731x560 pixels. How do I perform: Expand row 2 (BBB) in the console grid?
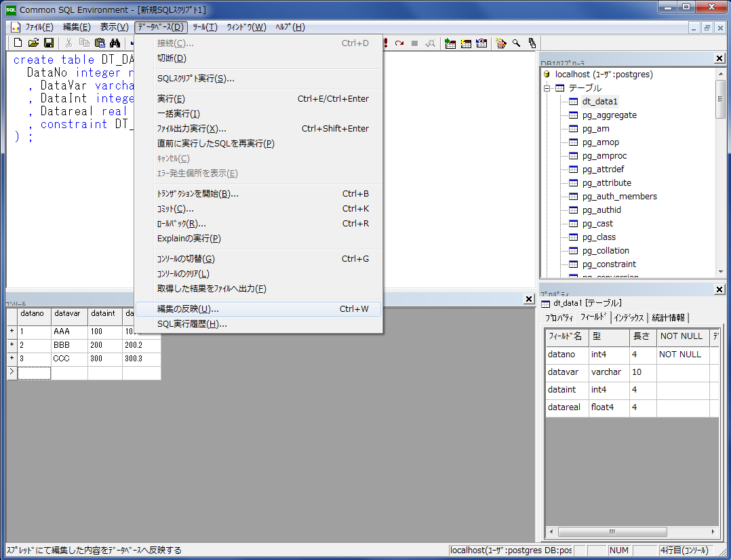click(x=12, y=345)
